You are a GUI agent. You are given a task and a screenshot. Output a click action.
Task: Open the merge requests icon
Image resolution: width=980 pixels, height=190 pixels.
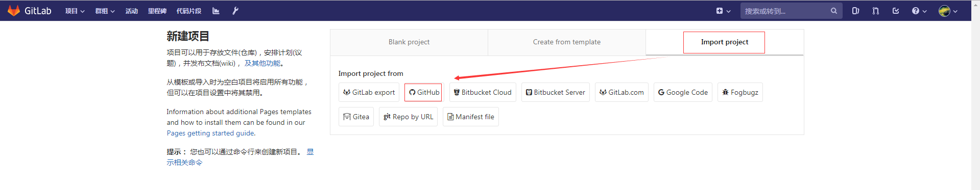click(x=876, y=11)
